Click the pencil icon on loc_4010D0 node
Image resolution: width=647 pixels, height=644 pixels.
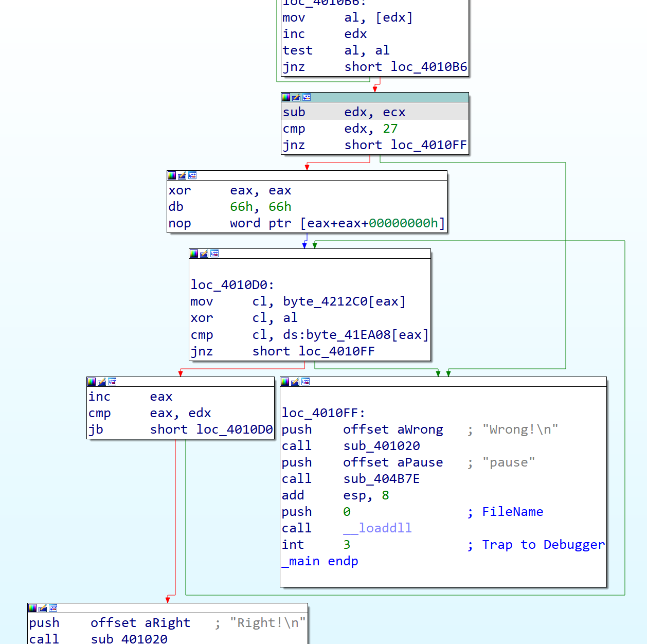tap(204, 253)
